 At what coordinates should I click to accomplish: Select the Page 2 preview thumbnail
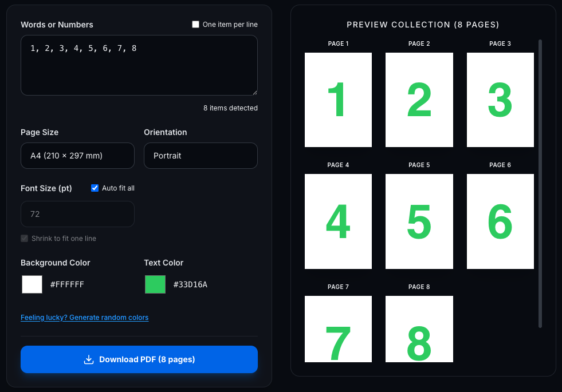(x=419, y=100)
